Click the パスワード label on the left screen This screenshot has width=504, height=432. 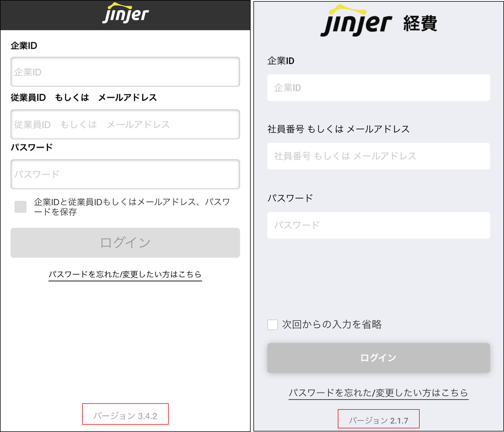tap(32, 147)
